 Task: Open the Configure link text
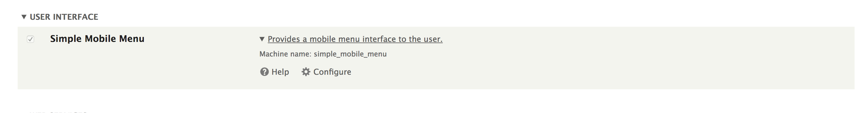(x=332, y=72)
